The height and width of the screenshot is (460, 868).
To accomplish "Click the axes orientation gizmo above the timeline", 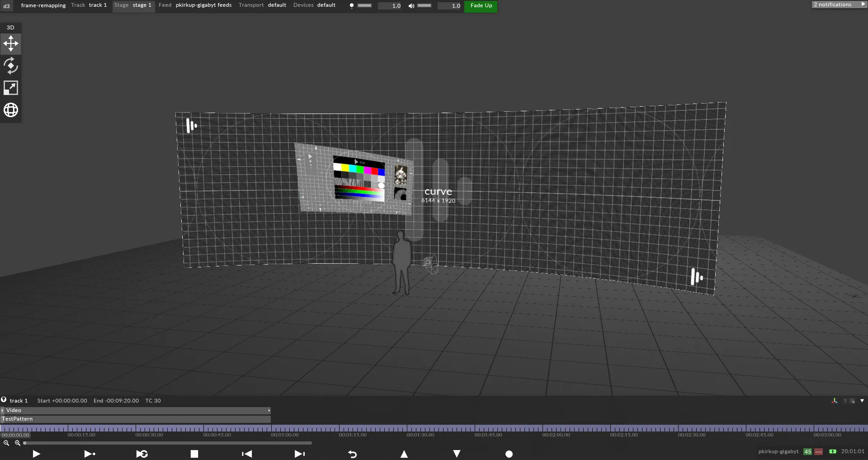I will [x=835, y=401].
